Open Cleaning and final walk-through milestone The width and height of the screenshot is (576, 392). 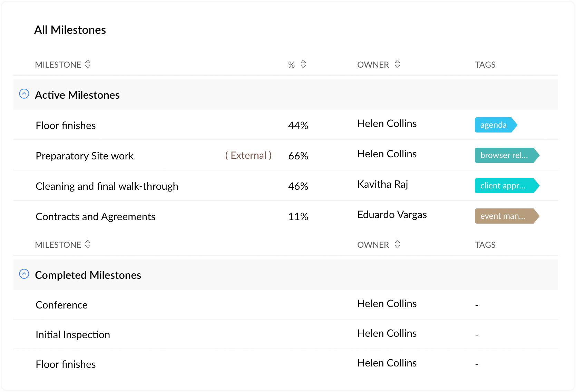pyautogui.click(x=107, y=186)
